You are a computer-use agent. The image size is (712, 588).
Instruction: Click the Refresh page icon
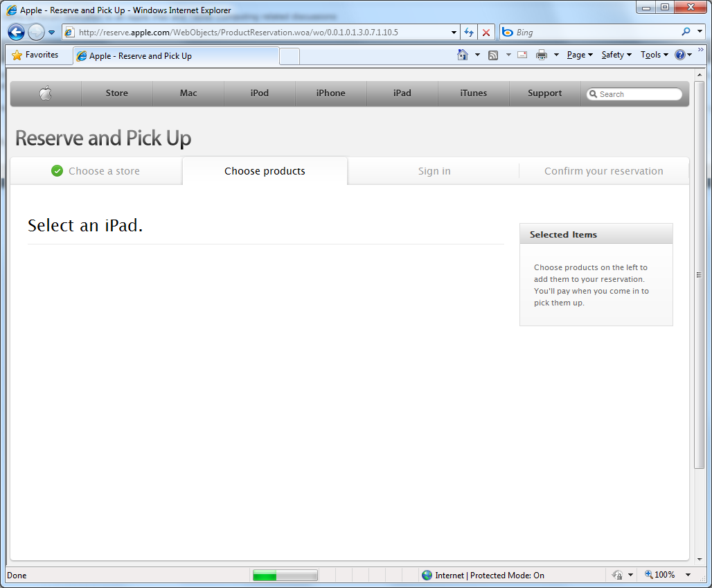469,33
